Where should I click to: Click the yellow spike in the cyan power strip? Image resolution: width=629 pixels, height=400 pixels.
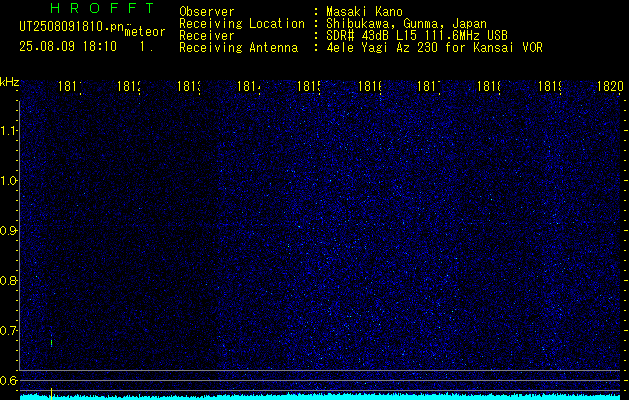point(51,394)
